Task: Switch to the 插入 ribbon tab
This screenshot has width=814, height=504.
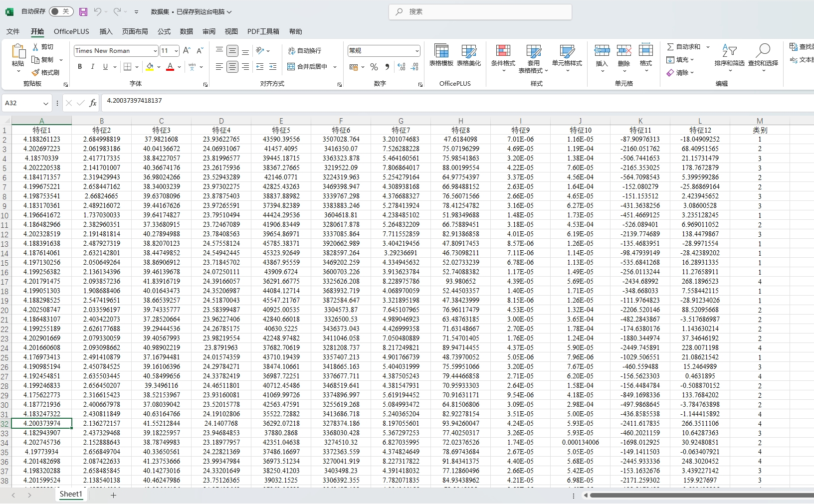Action: click(106, 31)
